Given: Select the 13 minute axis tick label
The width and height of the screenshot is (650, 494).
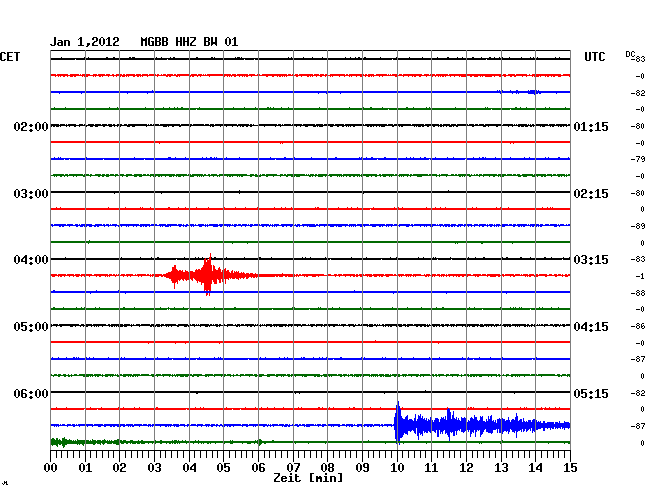Looking at the screenshot, I should (501, 468).
